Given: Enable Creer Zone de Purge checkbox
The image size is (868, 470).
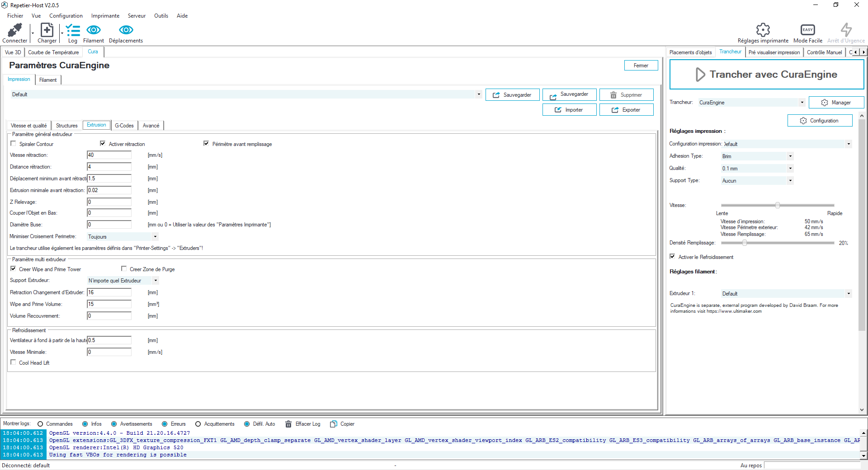Looking at the screenshot, I should point(124,269).
